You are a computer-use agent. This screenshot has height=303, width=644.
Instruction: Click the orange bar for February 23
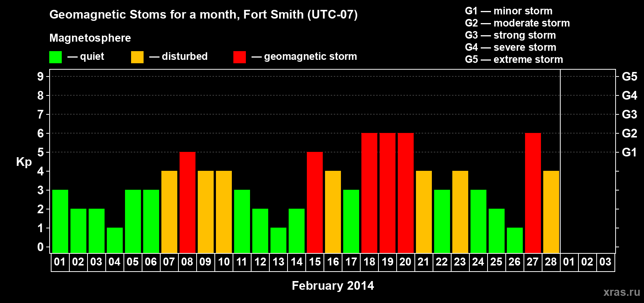pyautogui.click(x=460, y=212)
